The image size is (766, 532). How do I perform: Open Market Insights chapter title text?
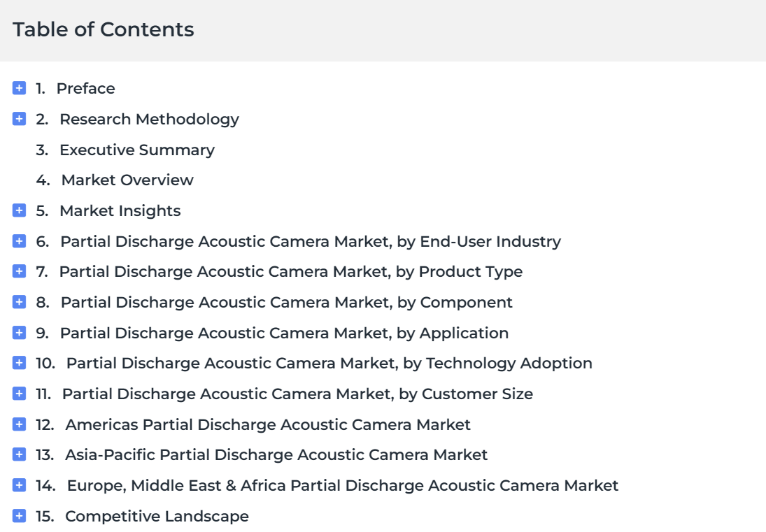(x=120, y=211)
